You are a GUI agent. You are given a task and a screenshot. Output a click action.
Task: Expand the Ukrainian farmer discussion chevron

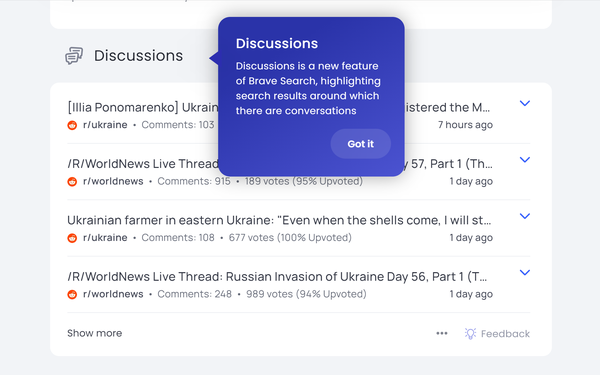pyautogui.click(x=525, y=216)
